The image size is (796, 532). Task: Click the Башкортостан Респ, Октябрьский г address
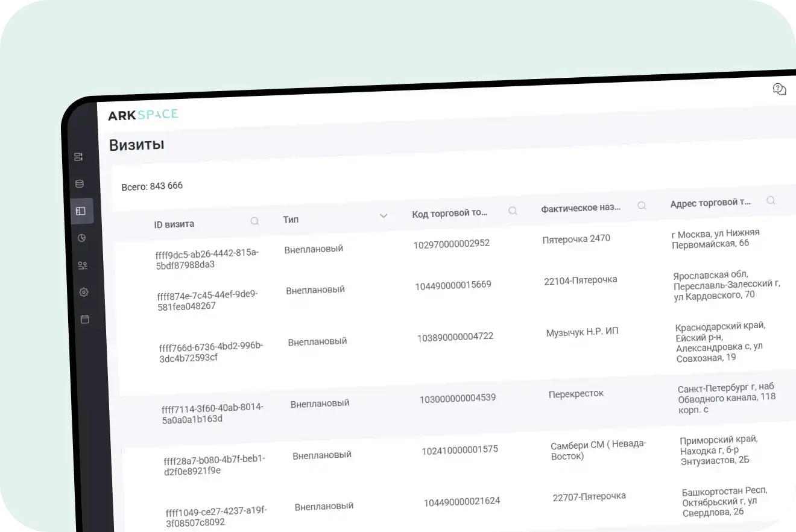pyautogui.click(x=725, y=501)
